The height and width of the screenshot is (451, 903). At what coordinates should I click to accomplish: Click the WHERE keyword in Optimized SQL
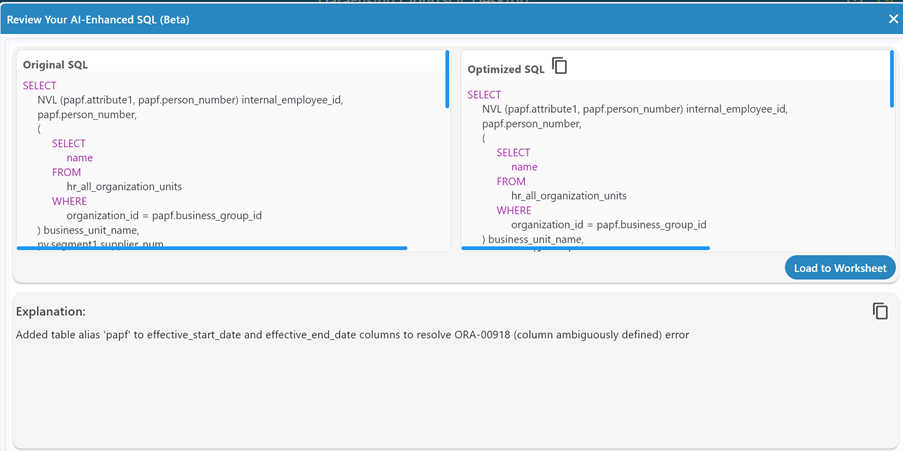point(514,210)
